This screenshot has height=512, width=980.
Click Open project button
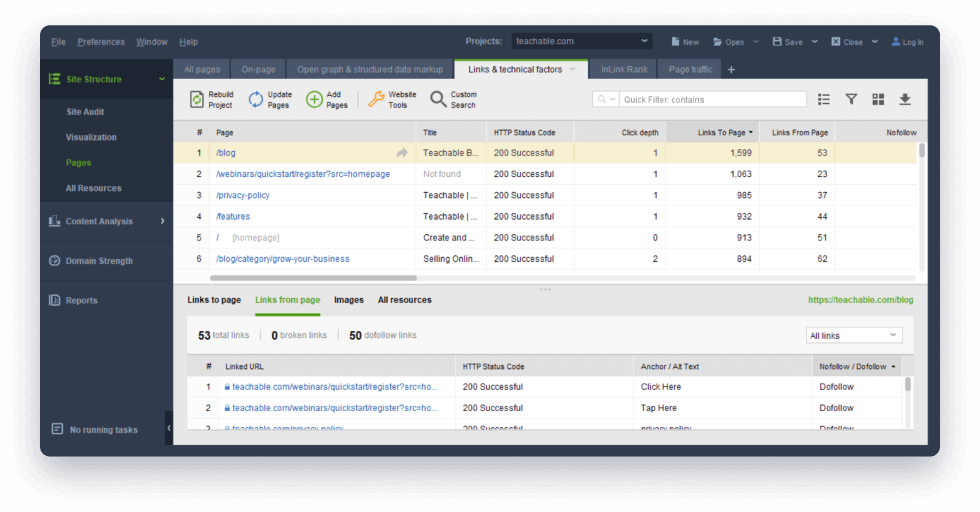point(729,42)
